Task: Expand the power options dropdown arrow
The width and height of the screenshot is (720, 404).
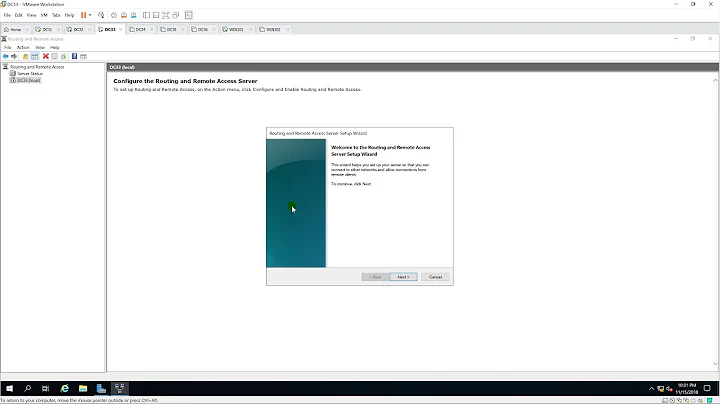Action: click(x=90, y=15)
